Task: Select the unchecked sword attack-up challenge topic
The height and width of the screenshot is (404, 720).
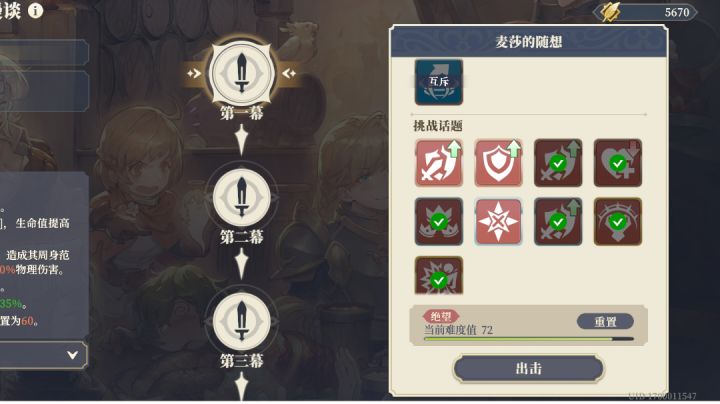Action: click(439, 163)
